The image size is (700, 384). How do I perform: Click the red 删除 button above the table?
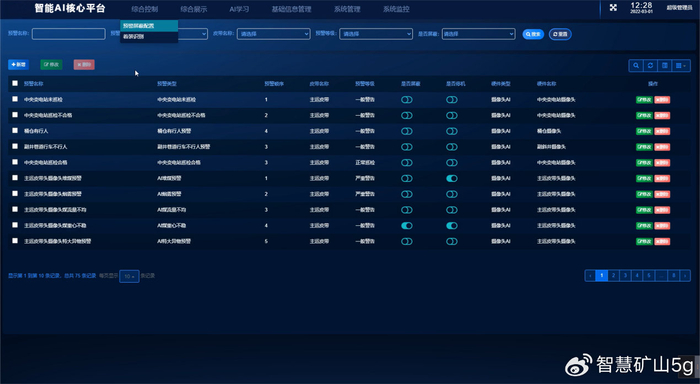tap(84, 65)
